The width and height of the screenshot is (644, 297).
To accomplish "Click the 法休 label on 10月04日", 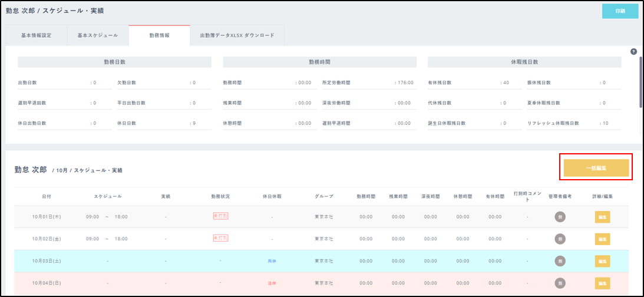I will pos(272,283).
